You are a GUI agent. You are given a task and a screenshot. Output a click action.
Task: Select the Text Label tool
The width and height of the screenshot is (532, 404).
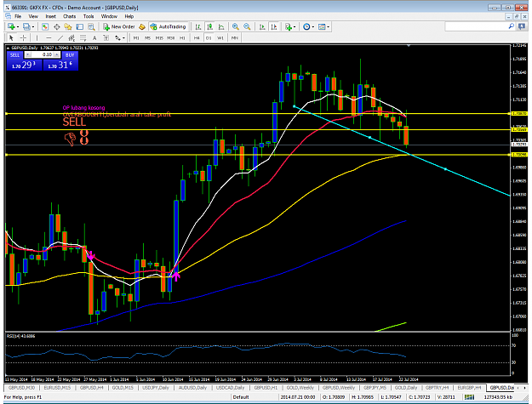pyautogui.click(x=106, y=38)
